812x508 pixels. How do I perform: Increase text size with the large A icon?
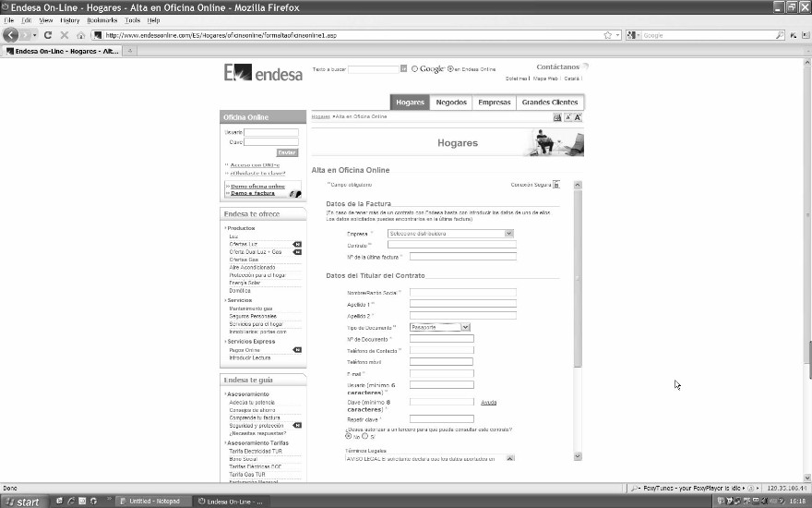click(x=578, y=117)
